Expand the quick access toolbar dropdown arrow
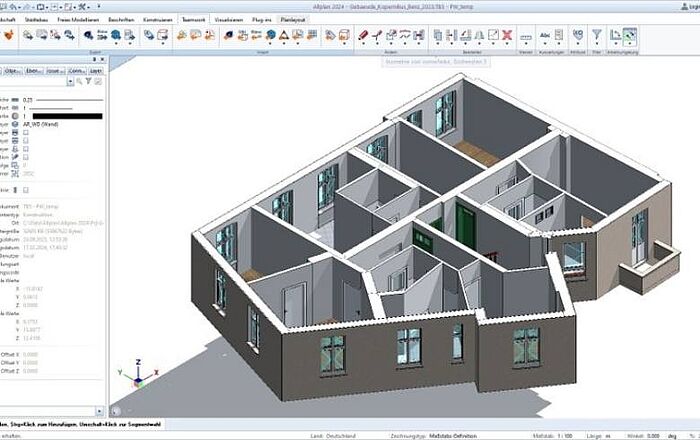The height and width of the screenshot is (440, 700). coord(96,5)
